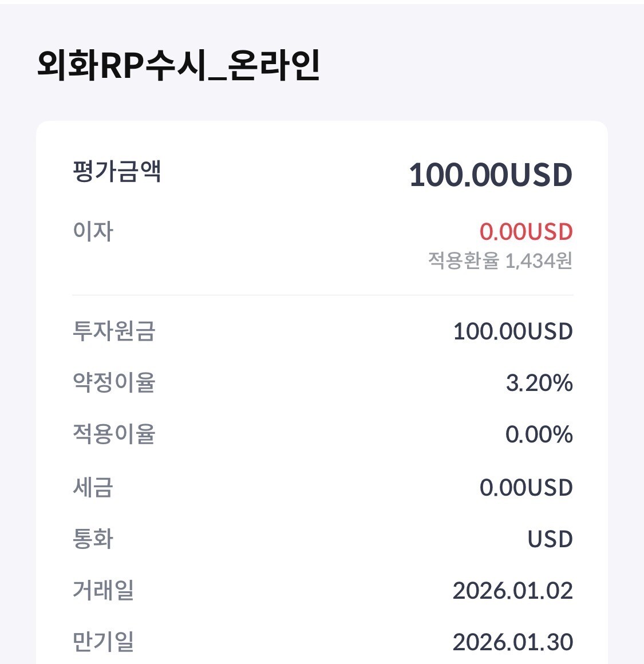The image size is (644, 664).
Task: Tap the 적용이율 label
Action: click(114, 434)
